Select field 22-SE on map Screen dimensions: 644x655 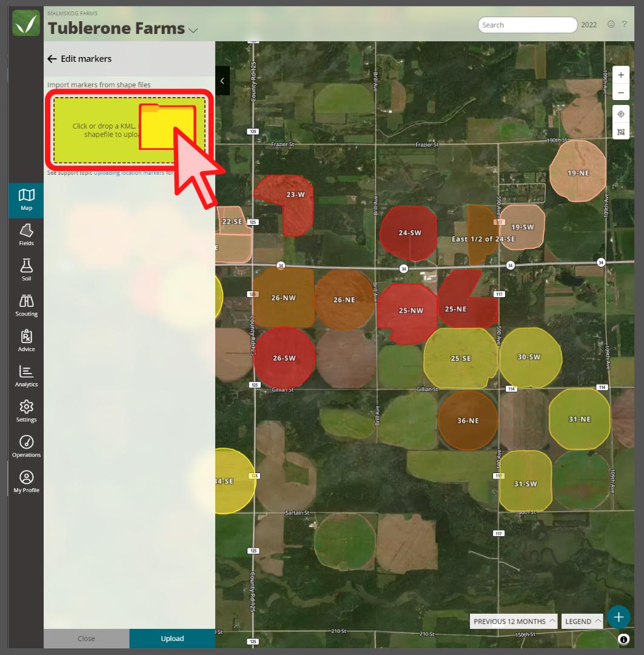coord(232,221)
